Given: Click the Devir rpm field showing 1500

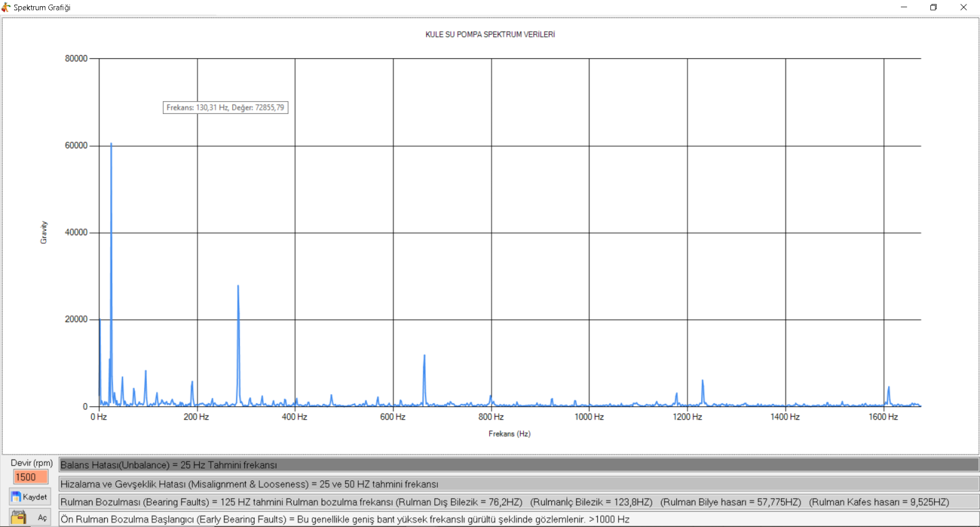Looking at the screenshot, I should [x=31, y=477].
